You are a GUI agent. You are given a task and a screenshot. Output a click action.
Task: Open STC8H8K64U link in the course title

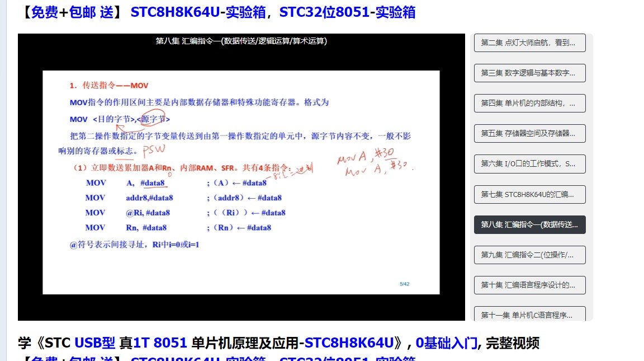[349, 343]
